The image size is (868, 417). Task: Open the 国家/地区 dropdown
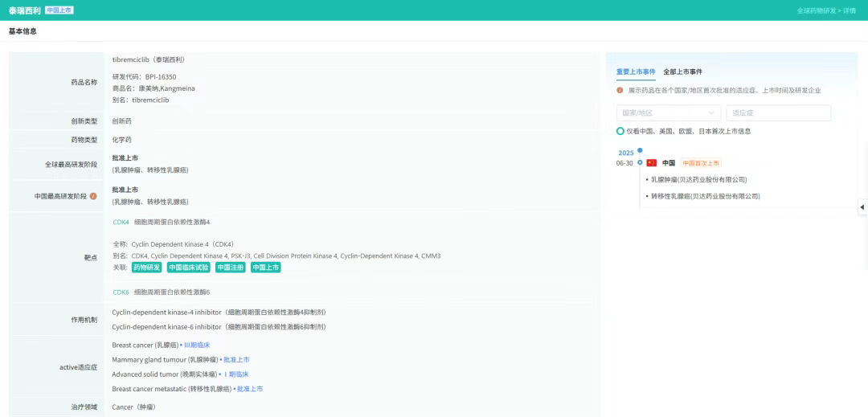(669, 112)
